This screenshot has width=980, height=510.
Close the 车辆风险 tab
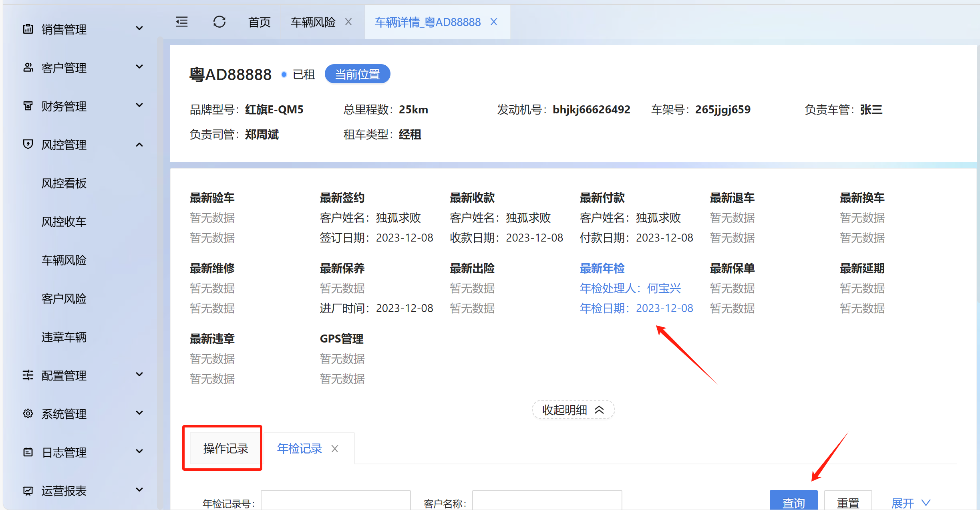(348, 22)
